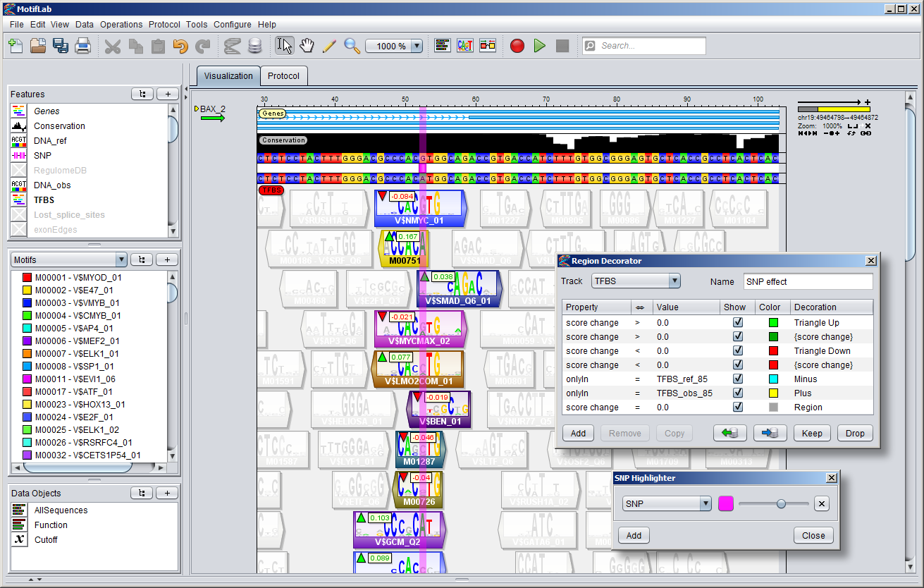The height and width of the screenshot is (588, 924).
Task: Select the pencil draw tool
Action: click(x=329, y=46)
